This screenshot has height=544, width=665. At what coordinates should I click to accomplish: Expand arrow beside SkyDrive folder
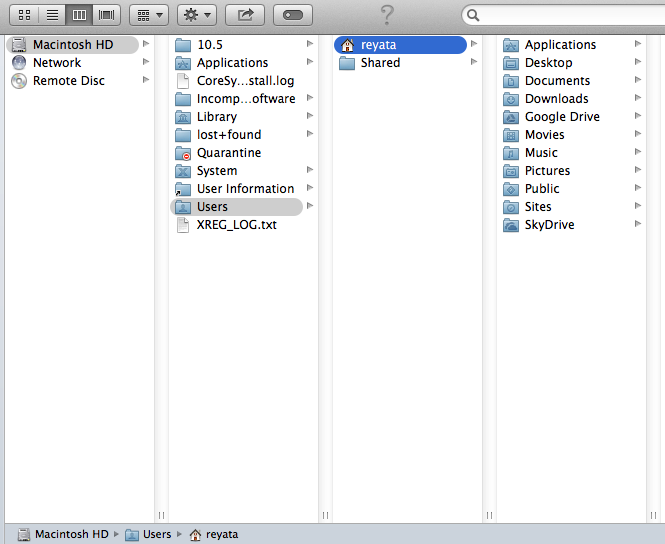pos(638,224)
